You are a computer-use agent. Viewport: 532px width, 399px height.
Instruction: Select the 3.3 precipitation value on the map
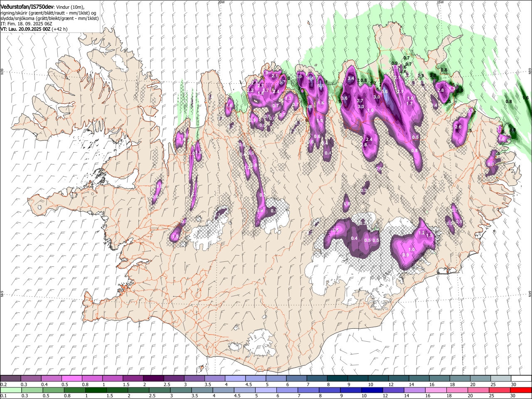361,107
